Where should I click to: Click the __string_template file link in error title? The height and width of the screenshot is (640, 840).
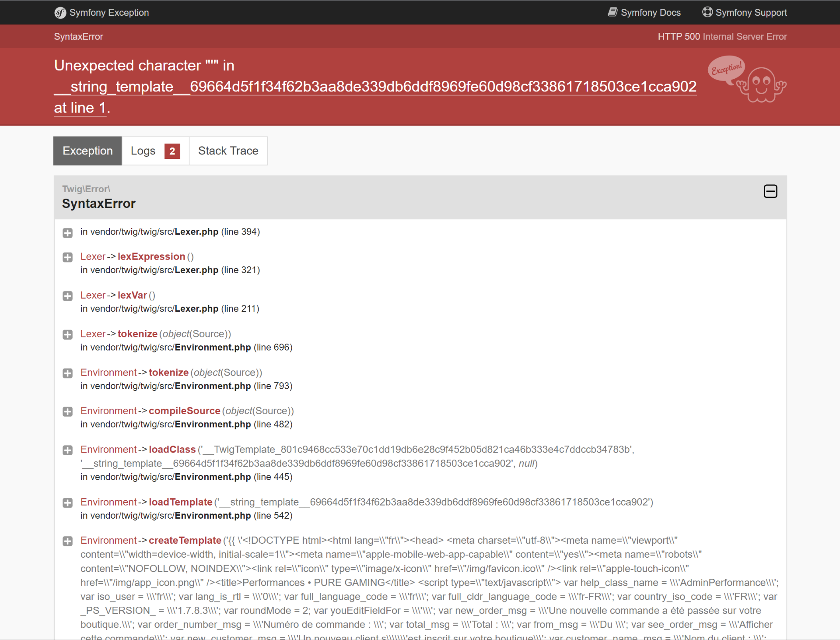(374, 87)
